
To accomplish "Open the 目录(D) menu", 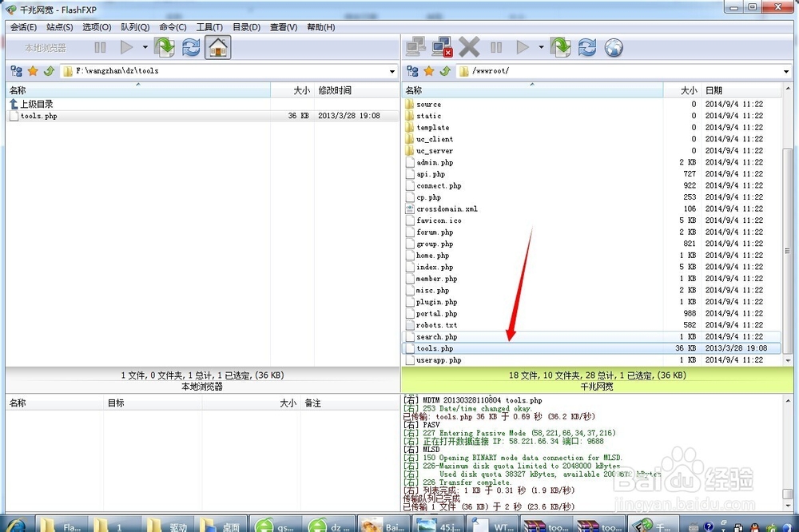I will [x=247, y=27].
